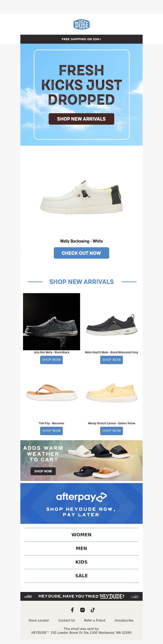Open the MEN category link
The image size is (163, 644).
click(81, 549)
